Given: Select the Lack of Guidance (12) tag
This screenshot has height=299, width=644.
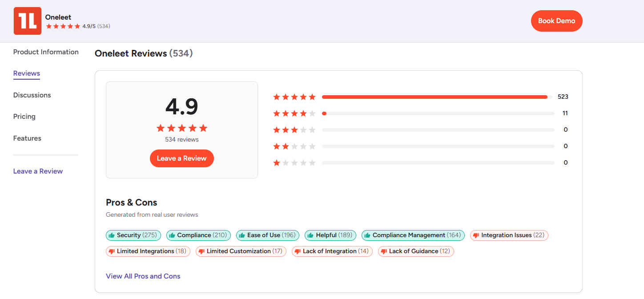Looking at the screenshot, I should click(416, 251).
